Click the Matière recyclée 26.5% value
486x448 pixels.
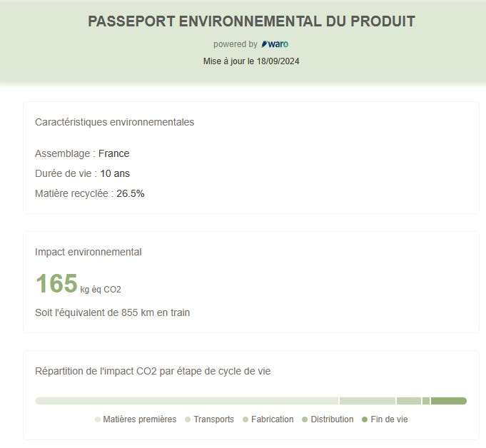point(90,193)
